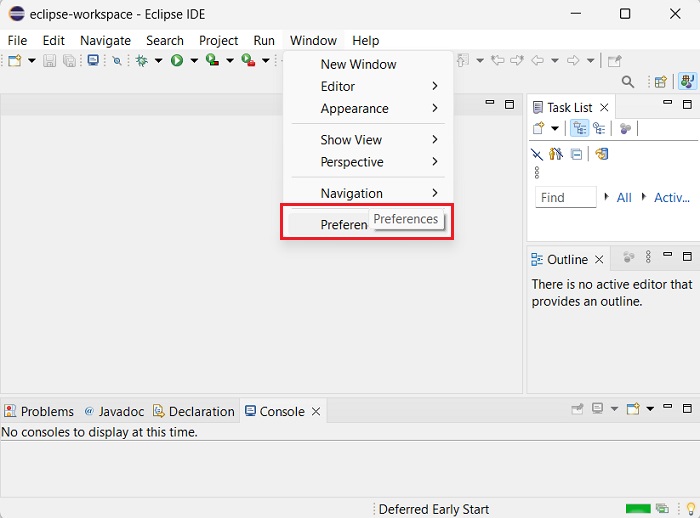The height and width of the screenshot is (518, 700).
Task: Open the Editor submenu
Action: point(368,86)
